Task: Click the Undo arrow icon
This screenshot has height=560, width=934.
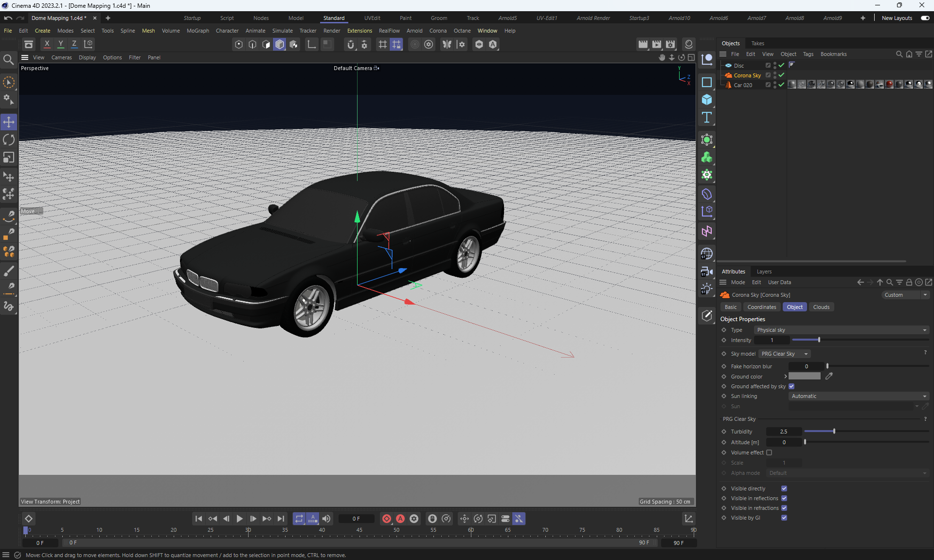Action: [8, 18]
